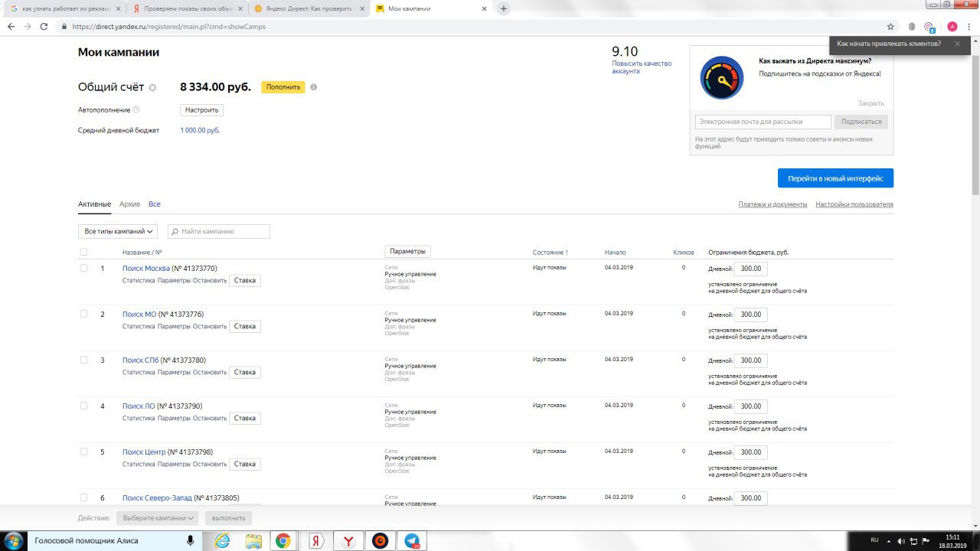Image resolution: width=980 pixels, height=551 pixels.
Task: Launch Internet Explorer from taskbar
Action: point(222,541)
